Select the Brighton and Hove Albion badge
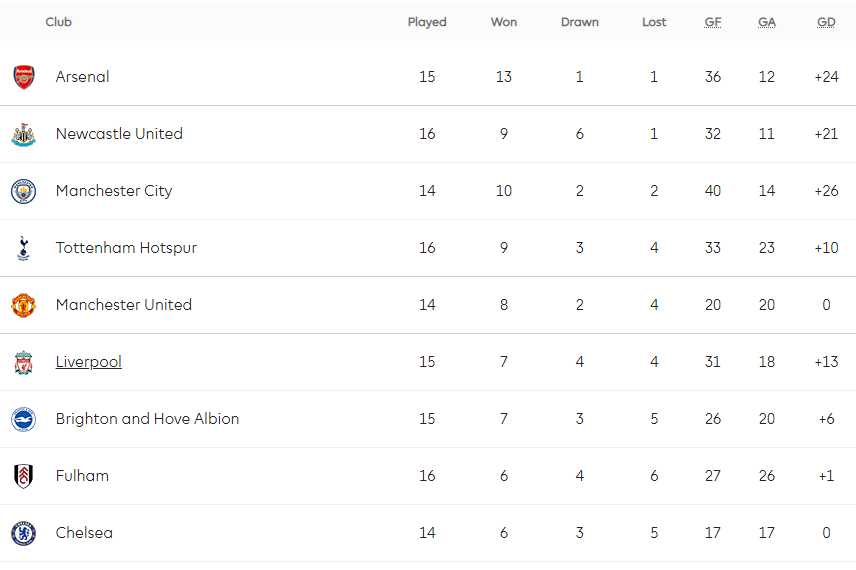 coord(23,419)
